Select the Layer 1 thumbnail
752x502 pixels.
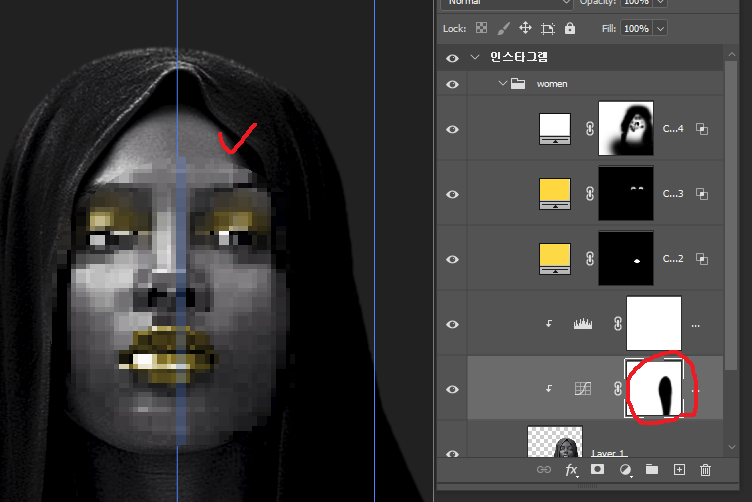(x=555, y=442)
